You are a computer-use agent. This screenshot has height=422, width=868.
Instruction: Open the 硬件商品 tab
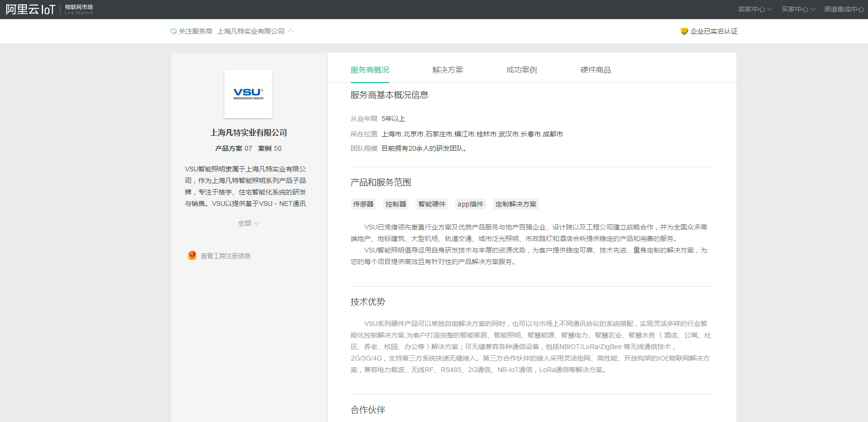tap(595, 70)
